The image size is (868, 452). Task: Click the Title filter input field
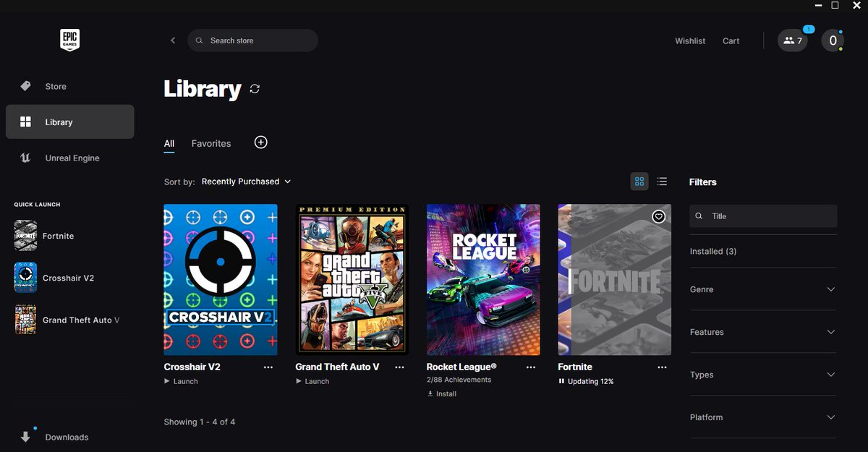(x=763, y=216)
